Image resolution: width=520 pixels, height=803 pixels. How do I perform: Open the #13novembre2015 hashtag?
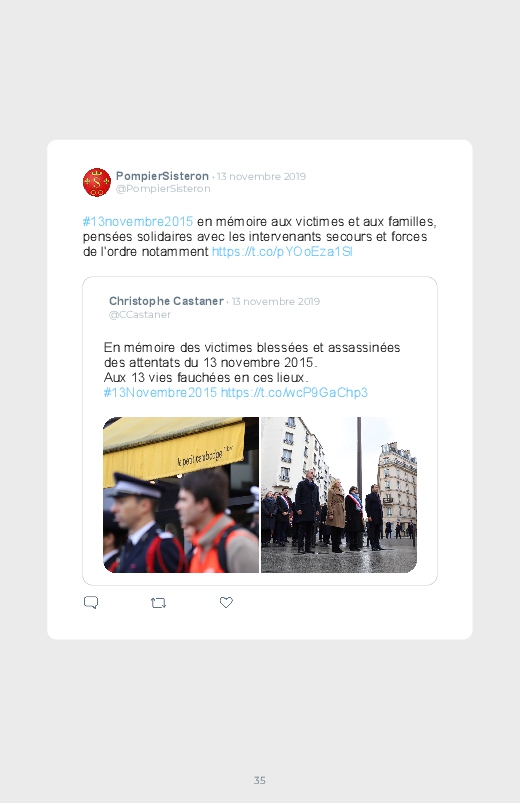[138, 221]
